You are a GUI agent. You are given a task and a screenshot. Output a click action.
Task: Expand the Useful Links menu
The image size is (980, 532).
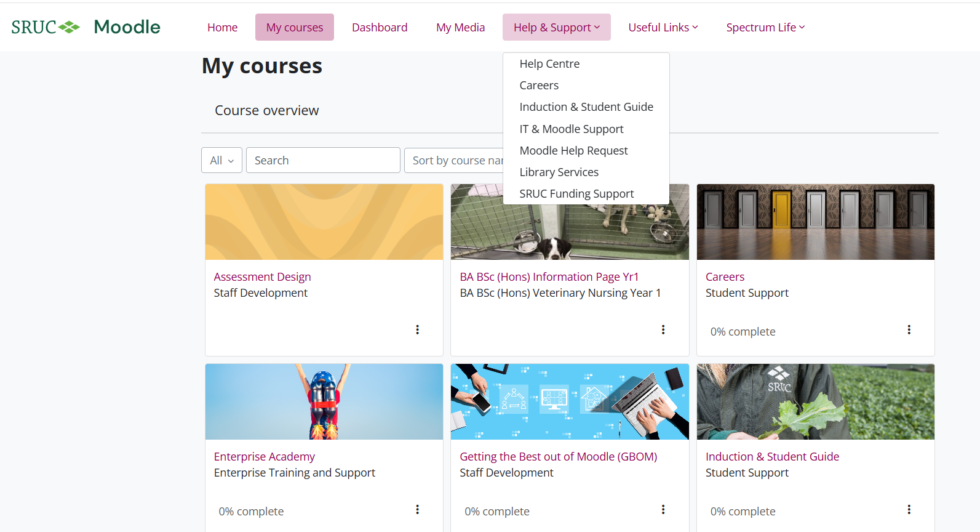click(663, 27)
